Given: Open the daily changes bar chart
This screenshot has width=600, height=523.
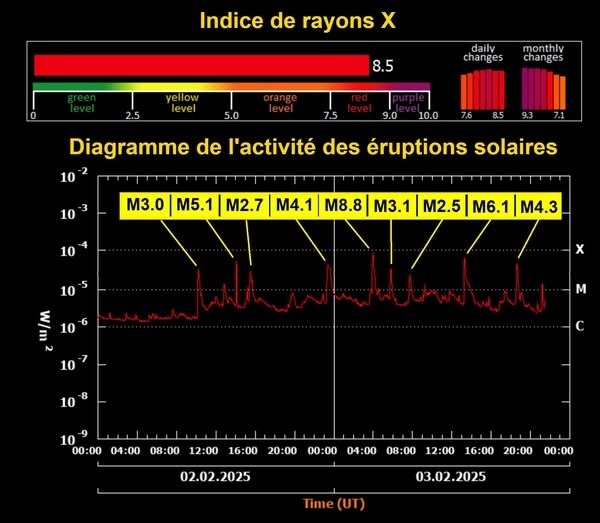Looking at the screenshot, I should coord(482,90).
